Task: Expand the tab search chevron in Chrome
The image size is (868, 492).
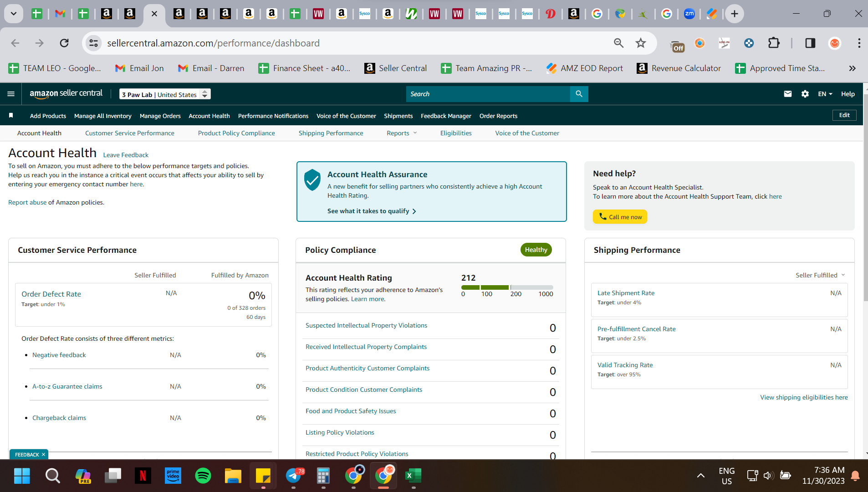Action: pos(14,14)
